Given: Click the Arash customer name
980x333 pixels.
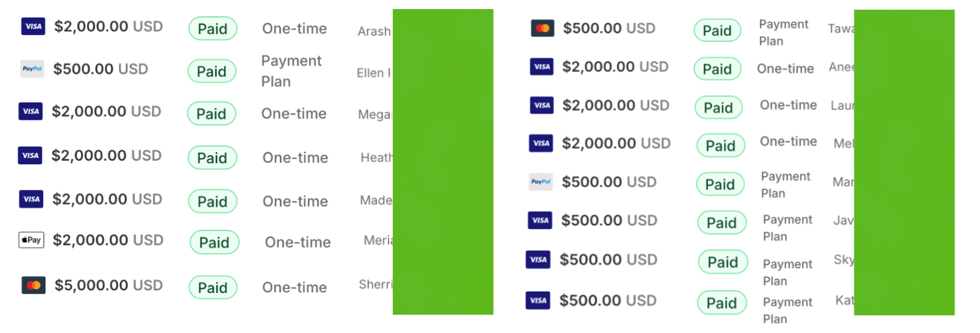Looking at the screenshot, I should [x=374, y=32].
